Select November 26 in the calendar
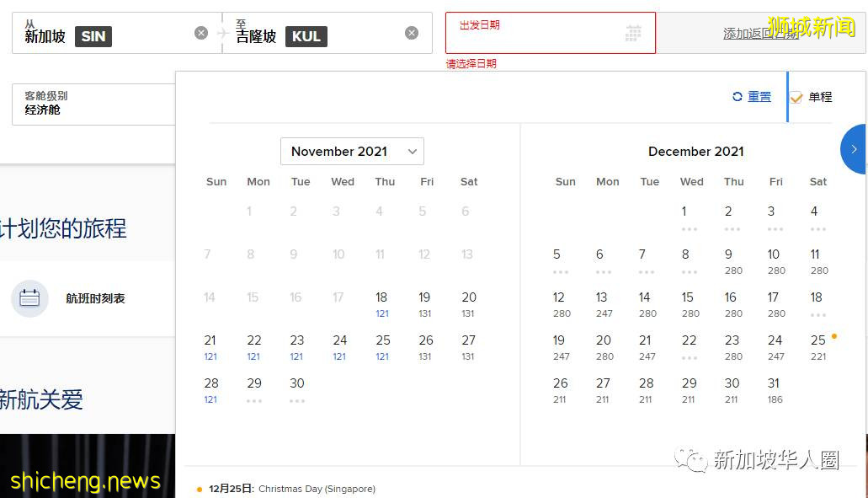Viewport: 868px width, 498px height. pyautogui.click(x=426, y=346)
